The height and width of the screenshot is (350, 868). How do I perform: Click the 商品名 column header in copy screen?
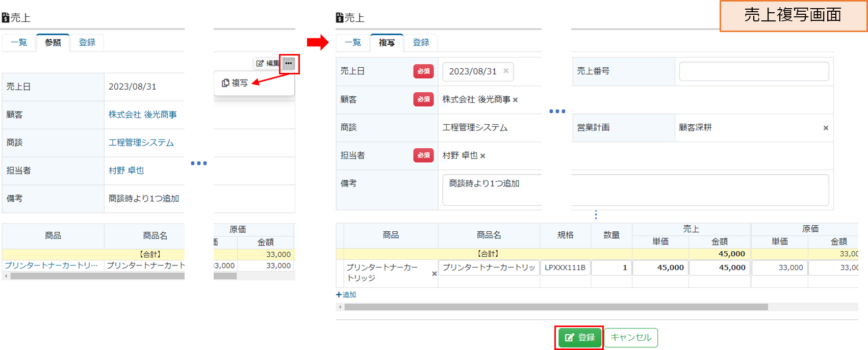click(489, 235)
